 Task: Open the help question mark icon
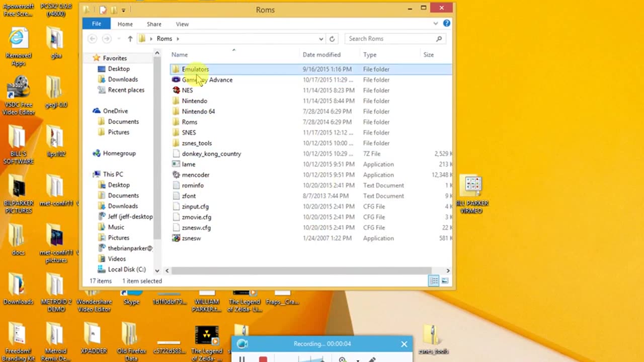click(446, 24)
